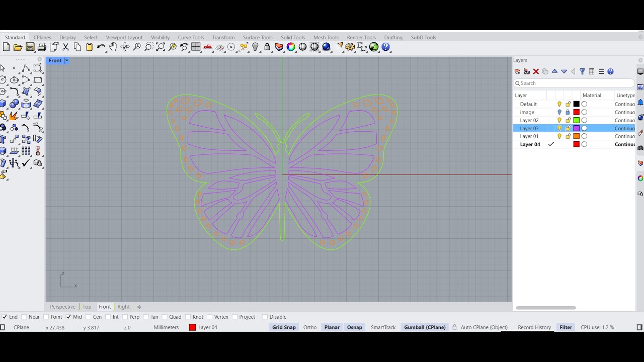The height and width of the screenshot is (362, 644).
Task: Toggle visibility bulb of Layer 02
Action: 559,121
